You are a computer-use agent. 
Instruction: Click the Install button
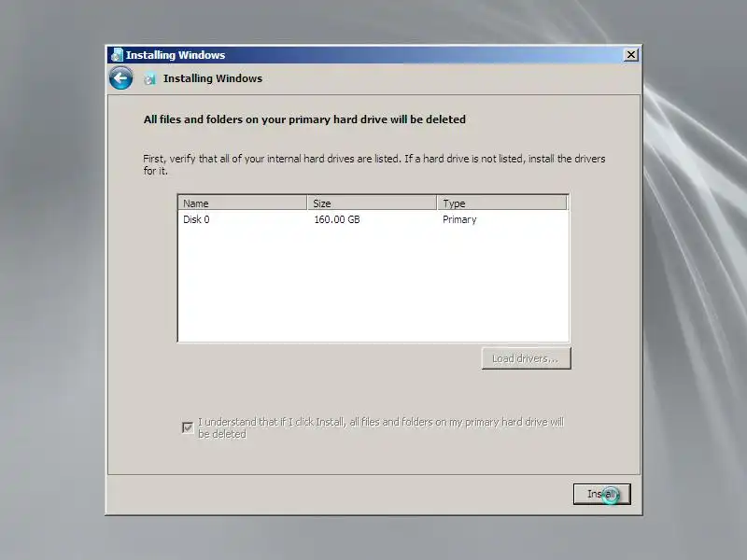coord(601,494)
